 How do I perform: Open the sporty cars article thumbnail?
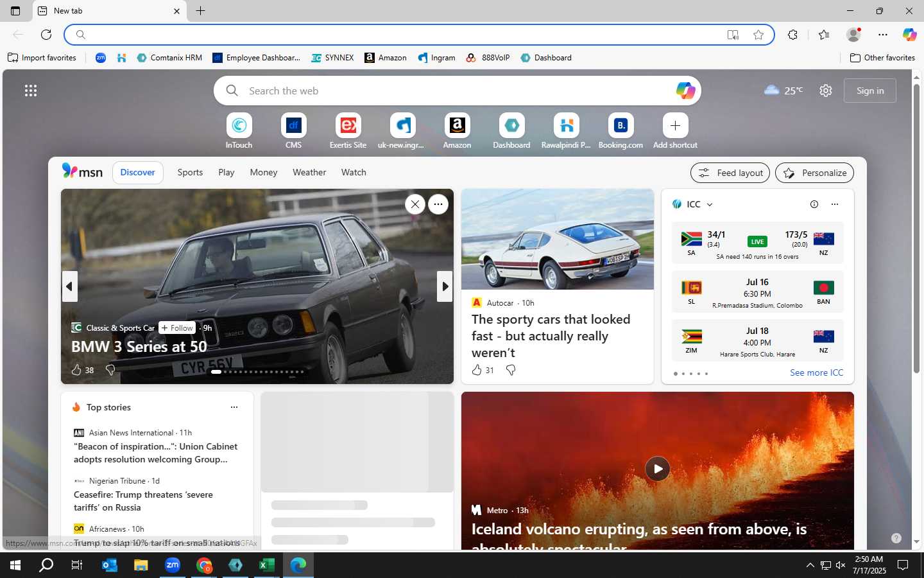click(x=558, y=239)
